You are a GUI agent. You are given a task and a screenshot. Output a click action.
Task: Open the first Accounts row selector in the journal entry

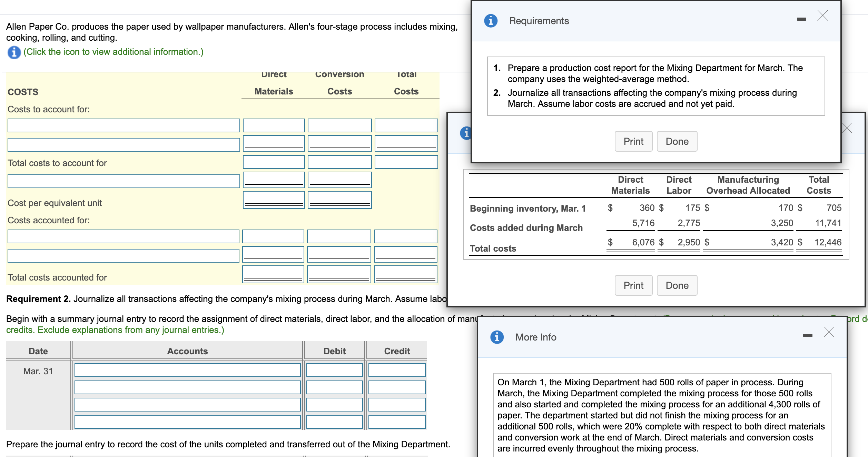188,370
